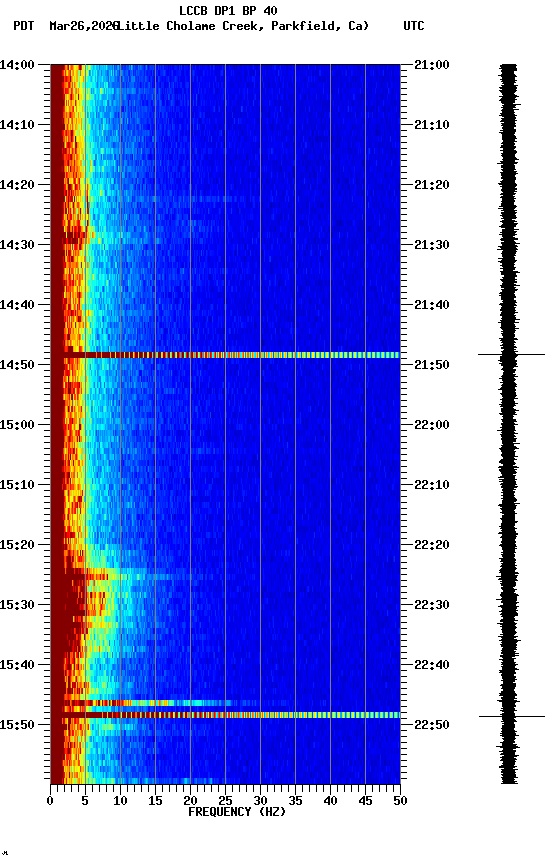Click the 21:10 UTC time label
This screenshot has height=864, width=552.
tap(432, 125)
